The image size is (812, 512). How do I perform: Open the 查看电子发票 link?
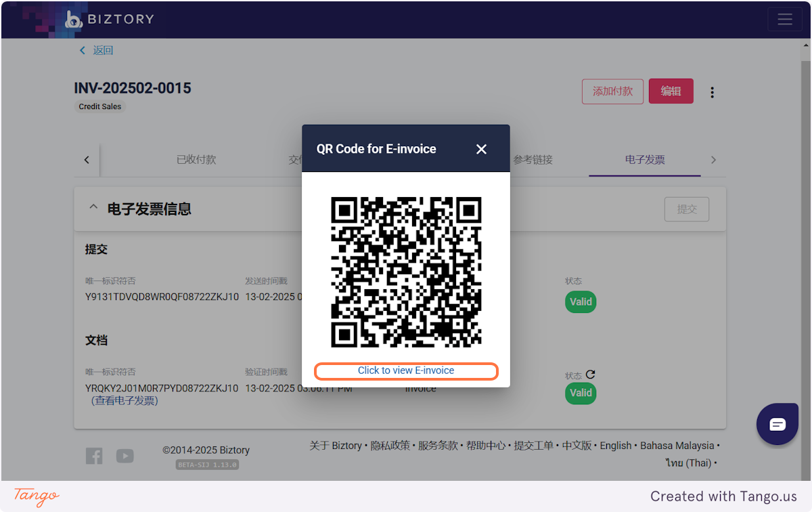coord(125,400)
